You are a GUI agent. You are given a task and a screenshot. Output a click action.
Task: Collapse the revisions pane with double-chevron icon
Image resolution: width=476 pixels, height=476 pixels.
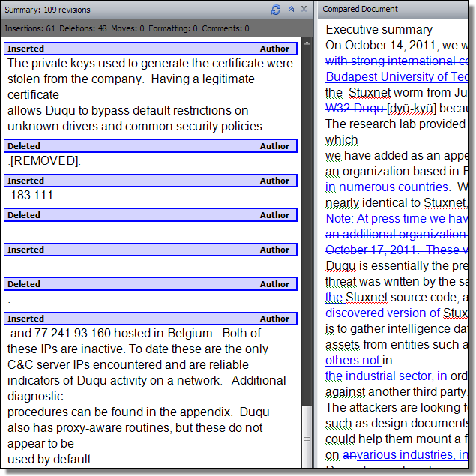pos(291,10)
